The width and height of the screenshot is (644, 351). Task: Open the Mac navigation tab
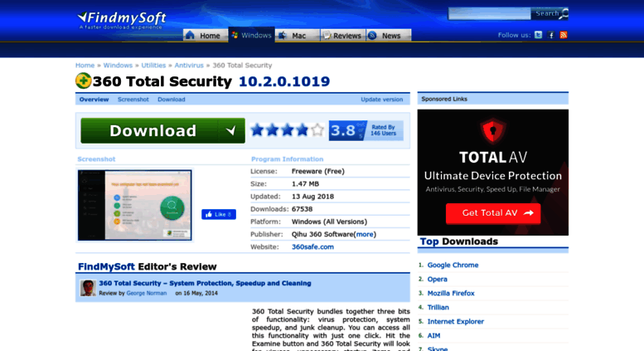pyautogui.click(x=297, y=36)
